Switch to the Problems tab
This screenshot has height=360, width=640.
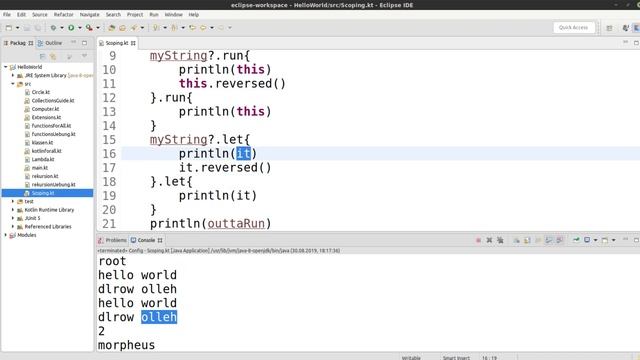[112, 240]
